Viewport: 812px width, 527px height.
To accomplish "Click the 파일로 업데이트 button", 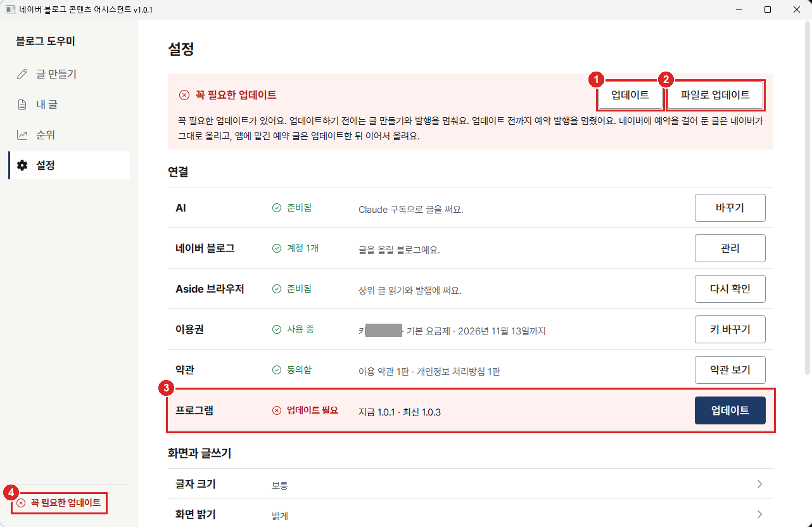I will click(x=715, y=96).
